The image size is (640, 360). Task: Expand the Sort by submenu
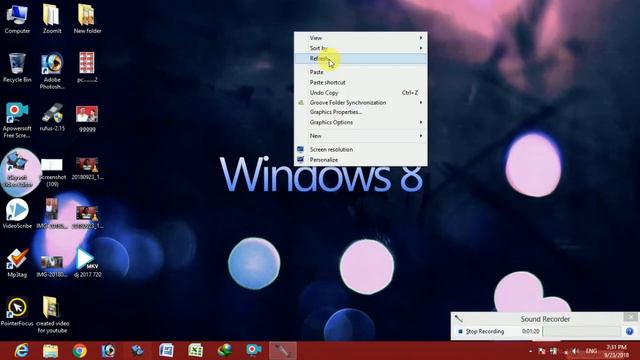(x=361, y=48)
